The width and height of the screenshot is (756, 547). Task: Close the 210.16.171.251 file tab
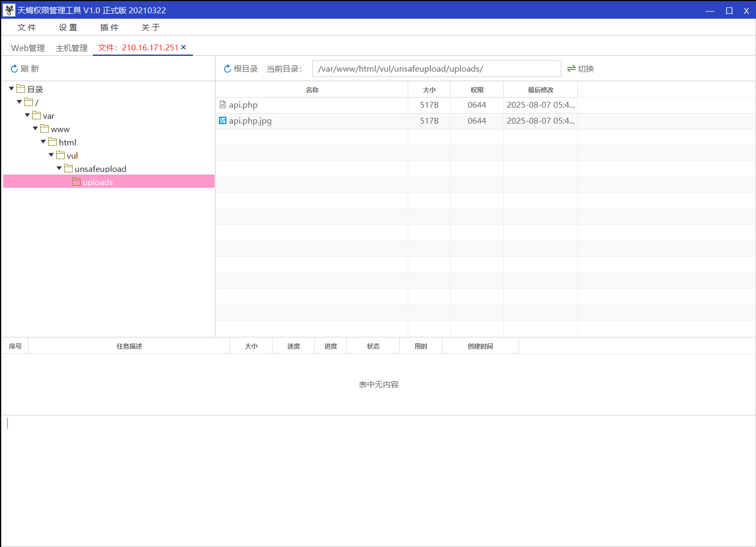183,47
